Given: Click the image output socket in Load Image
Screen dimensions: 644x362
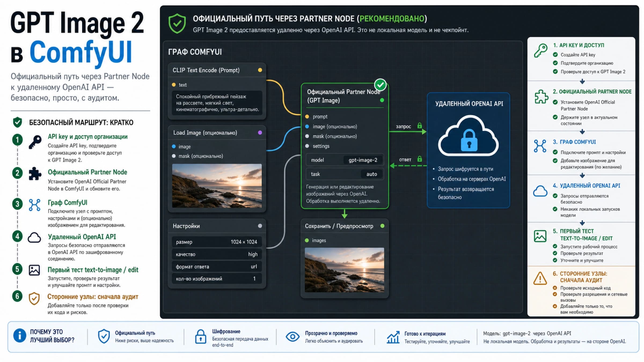Looking at the screenshot, I should tap(174, 146).
